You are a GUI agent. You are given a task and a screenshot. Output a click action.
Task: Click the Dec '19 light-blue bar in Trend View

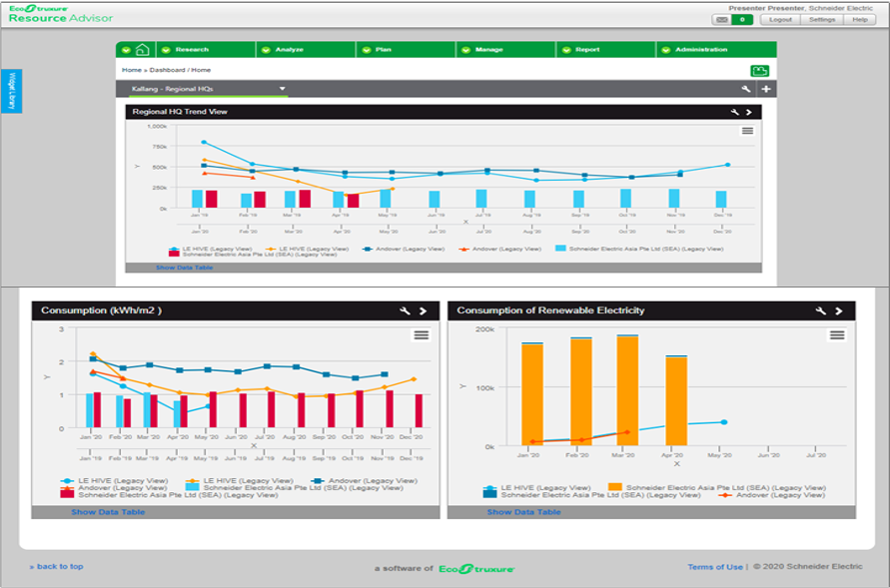coord(721,199)
